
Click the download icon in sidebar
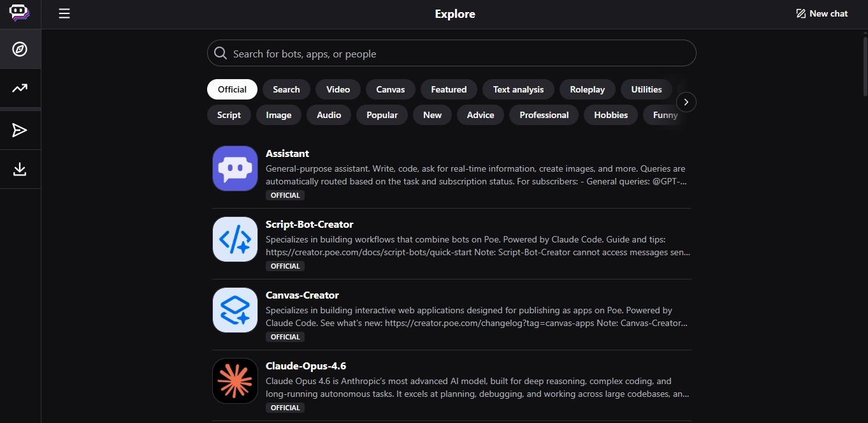20,169
